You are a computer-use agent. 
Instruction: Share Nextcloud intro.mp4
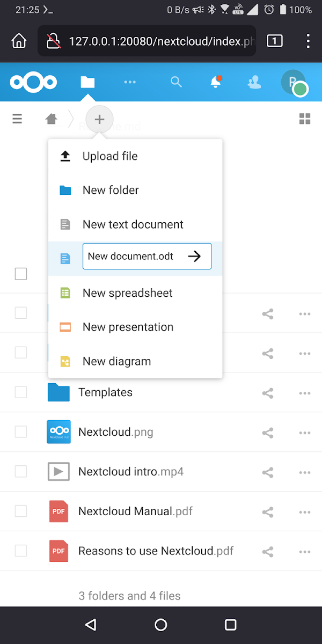[268, 472]
